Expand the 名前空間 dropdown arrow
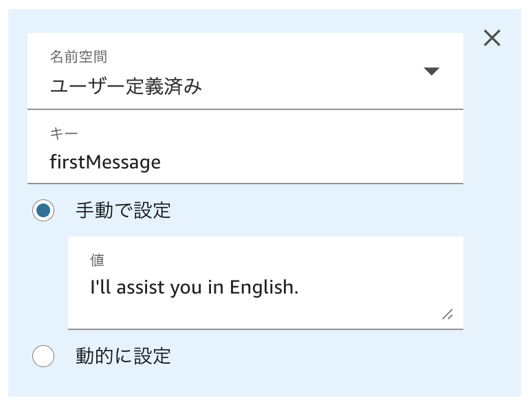This screenshot has width=532, height=407. pyautogui.click(x=431, y=71)
